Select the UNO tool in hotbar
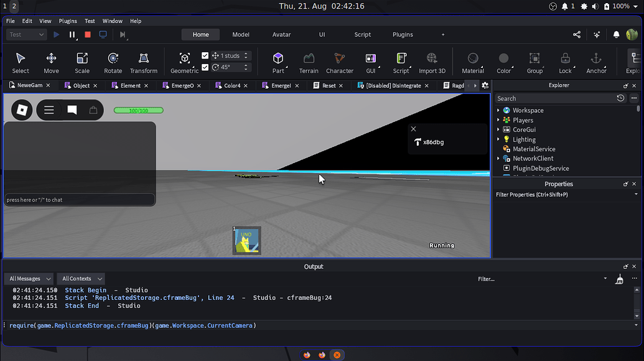 coord(246,240)
